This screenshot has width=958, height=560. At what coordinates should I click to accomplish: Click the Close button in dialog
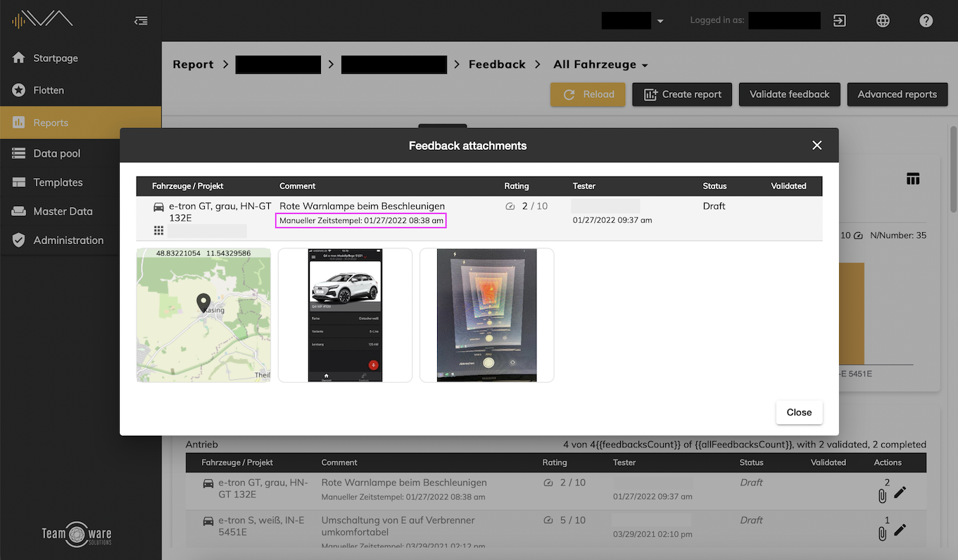799,412
